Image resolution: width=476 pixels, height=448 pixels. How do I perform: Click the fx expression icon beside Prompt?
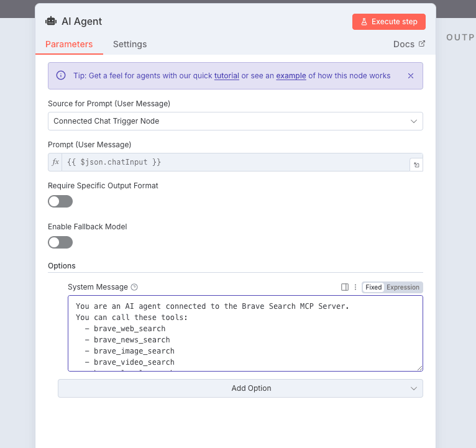coord(55,162)
